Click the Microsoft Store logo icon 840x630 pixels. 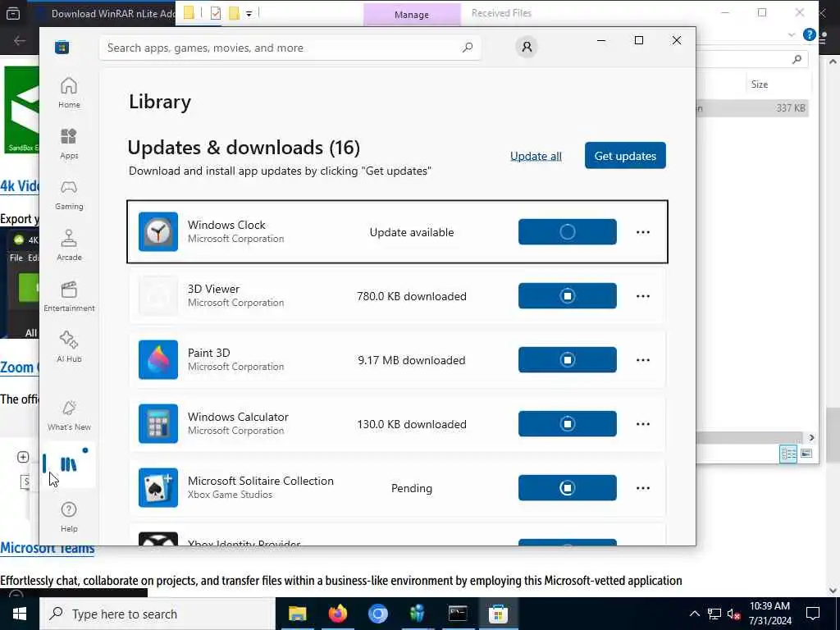coord(62,47)
